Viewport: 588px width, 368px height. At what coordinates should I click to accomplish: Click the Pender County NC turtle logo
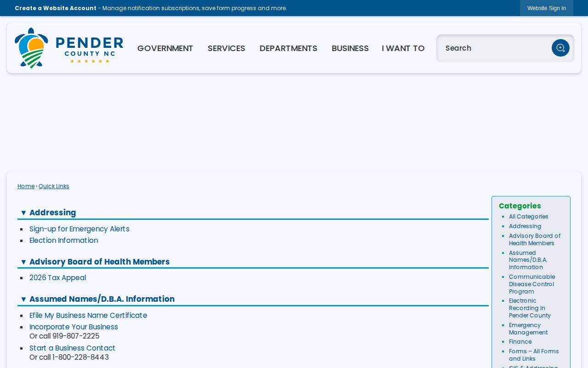click(x=69, y=48)
